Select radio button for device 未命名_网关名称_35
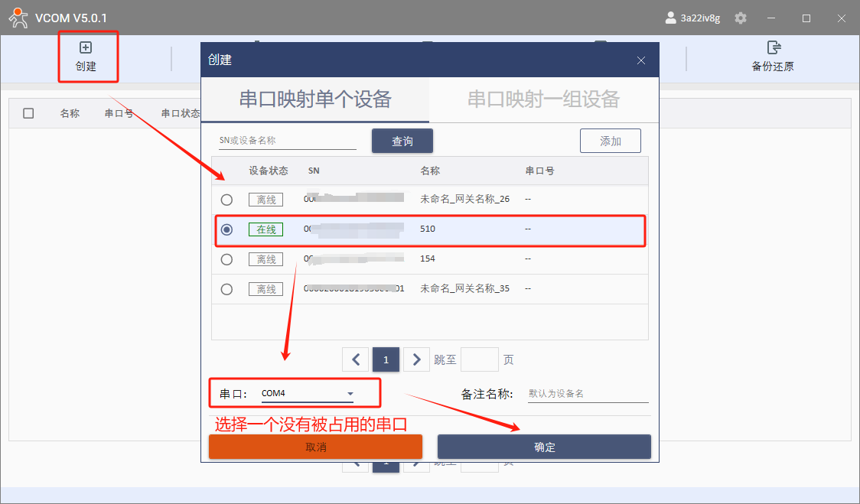860x504 pixels. [x=226, y=289]
